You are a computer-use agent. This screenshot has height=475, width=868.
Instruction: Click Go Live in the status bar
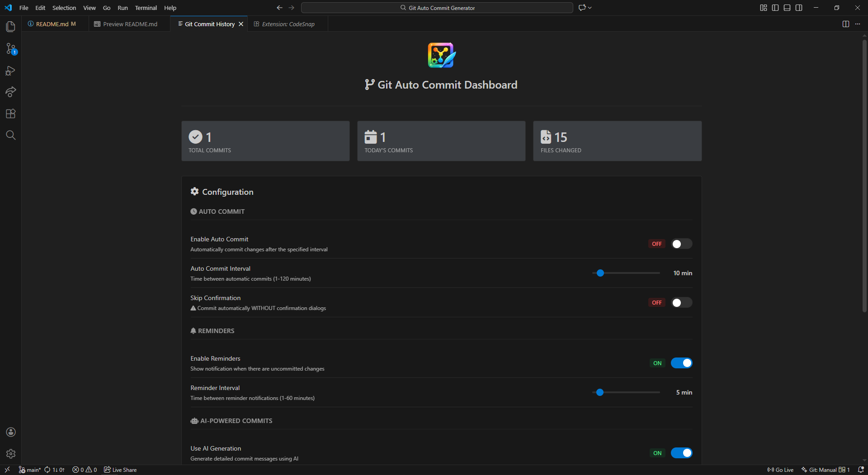tap(780, 470)
